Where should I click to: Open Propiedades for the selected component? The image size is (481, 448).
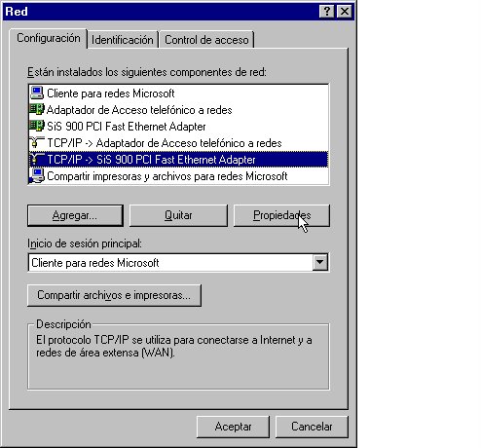281,215
